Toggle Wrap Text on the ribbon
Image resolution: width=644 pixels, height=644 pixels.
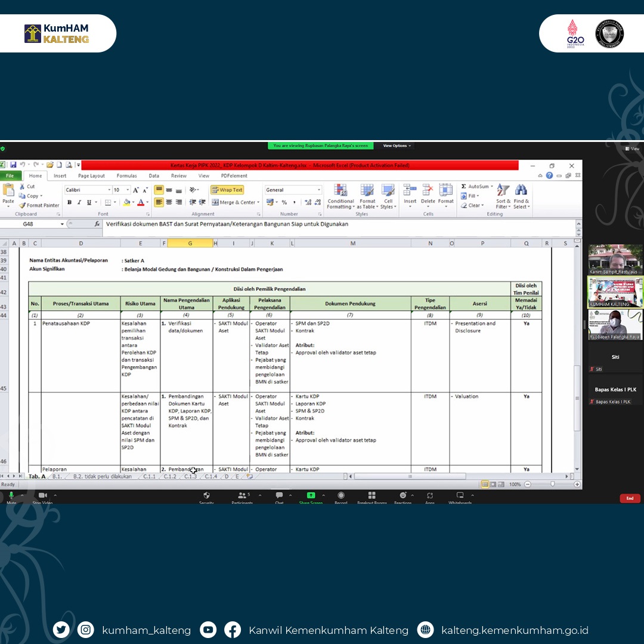pos(227,190)
